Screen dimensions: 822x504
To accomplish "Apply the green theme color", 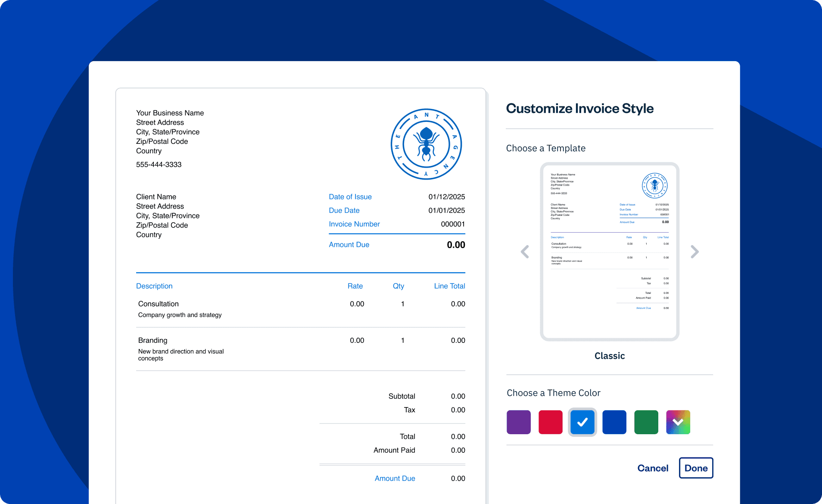I will [646, 422].
